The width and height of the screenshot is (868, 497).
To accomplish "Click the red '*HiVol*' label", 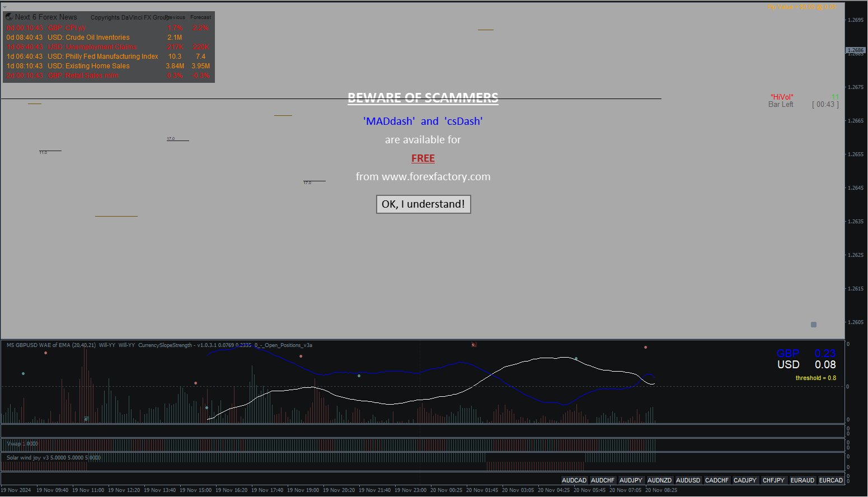I will pos(782,97).
